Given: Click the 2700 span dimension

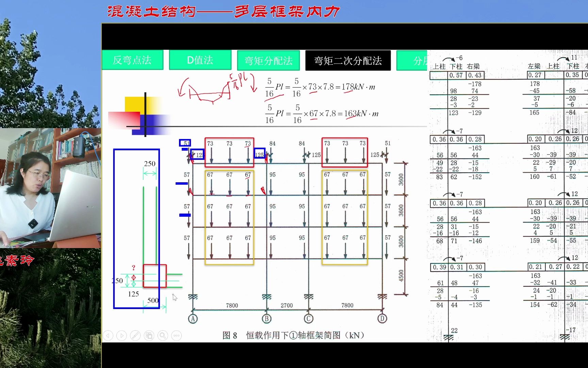Looking at the screenshot, I should (287, 305).
